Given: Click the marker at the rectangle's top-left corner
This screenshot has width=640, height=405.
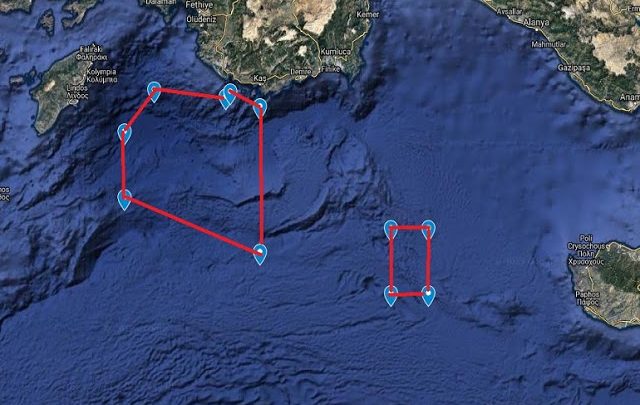Looking at the screenshot, I should click(391, 229).
